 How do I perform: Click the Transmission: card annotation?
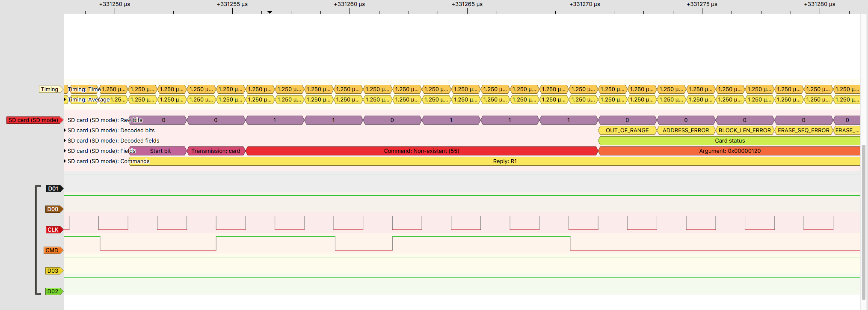pyautogui.click(x=216, y=151)
